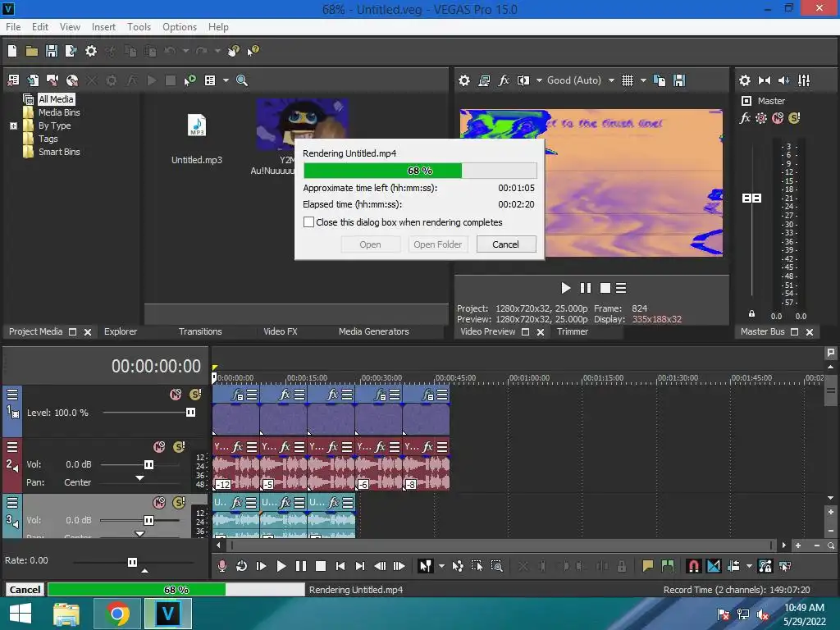The width and height of the screenshot is (840, 630).
Task: Open the Edit tool dropdown arrow
Action: [x=441, y=566]
